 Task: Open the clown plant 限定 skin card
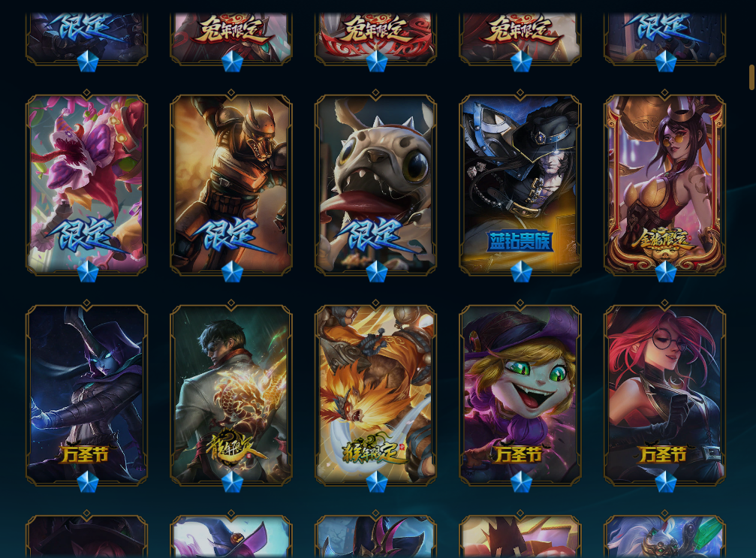[87, 185]
